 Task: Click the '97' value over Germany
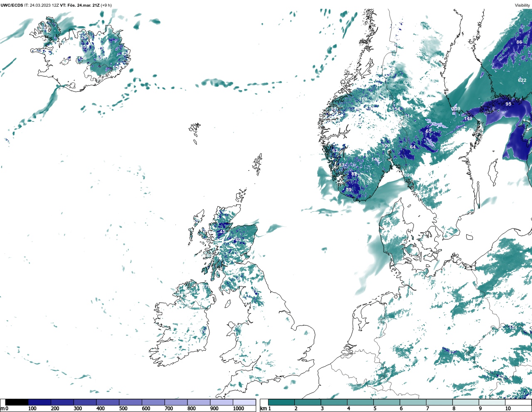coord(451,353)
